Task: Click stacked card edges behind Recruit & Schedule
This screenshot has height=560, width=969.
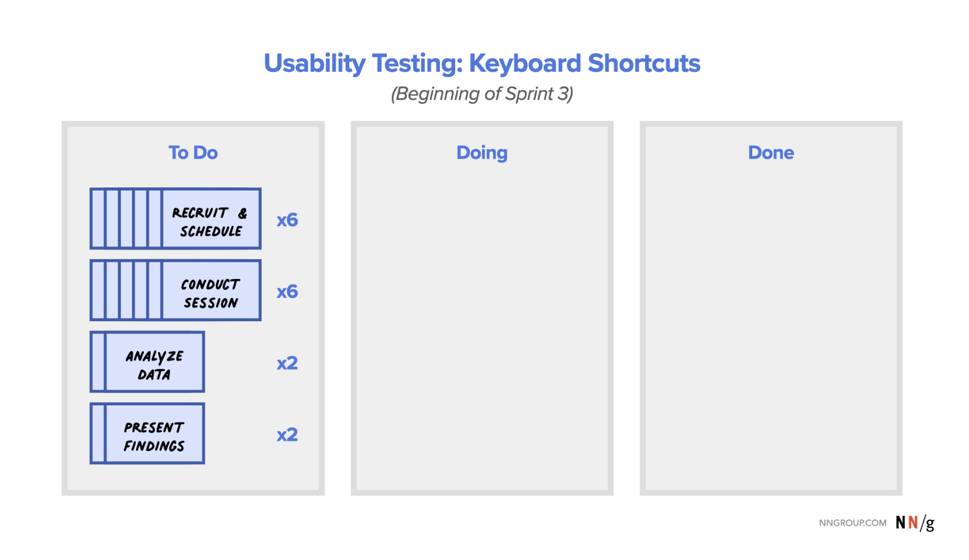Action: coord(126,219)
